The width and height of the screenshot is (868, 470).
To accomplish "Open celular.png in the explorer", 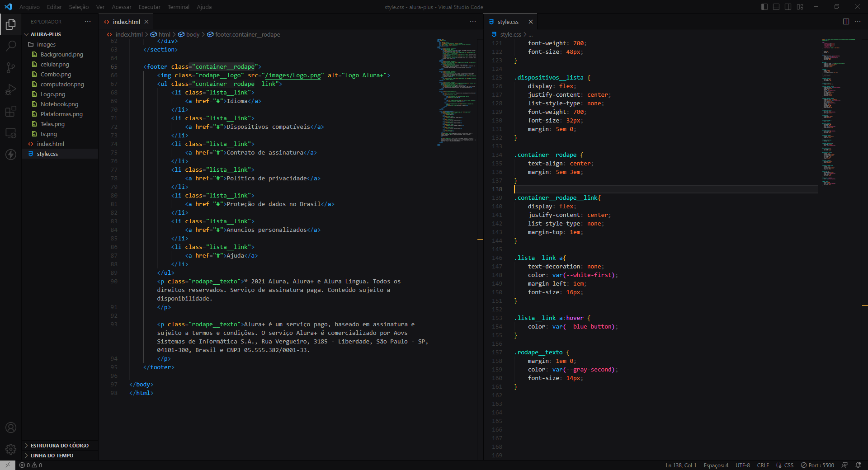I will (x=60, y=64).
